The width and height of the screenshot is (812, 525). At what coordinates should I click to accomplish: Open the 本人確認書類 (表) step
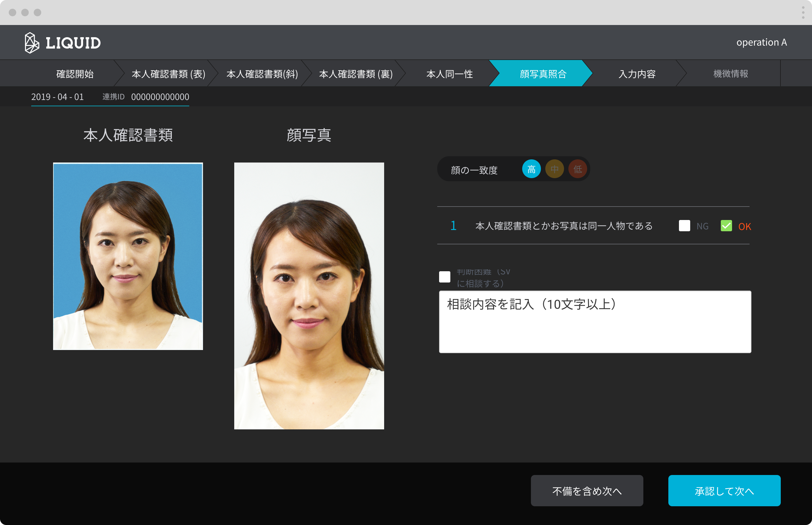(168, 74)
